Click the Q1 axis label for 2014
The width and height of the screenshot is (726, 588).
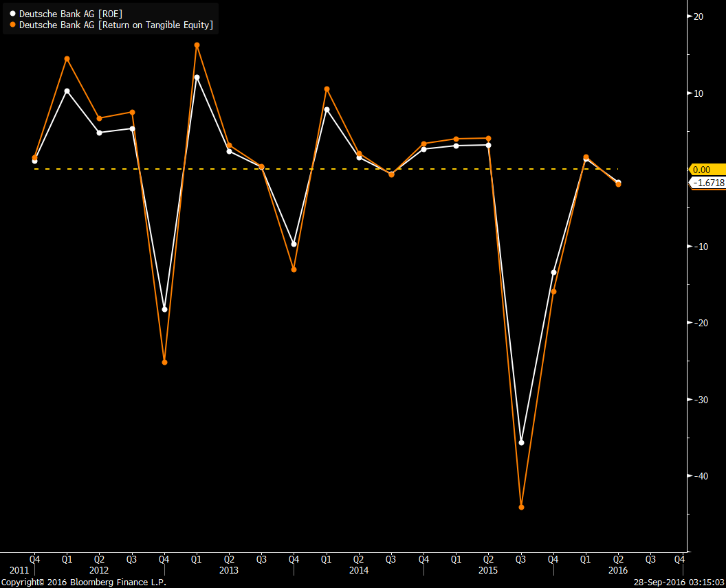click(327, 559)
